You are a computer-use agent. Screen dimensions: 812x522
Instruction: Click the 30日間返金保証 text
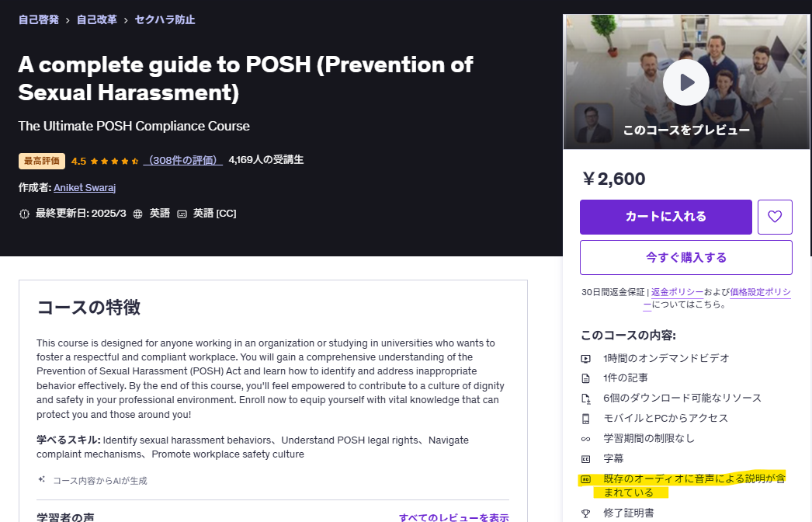click(x=612, y=292)
